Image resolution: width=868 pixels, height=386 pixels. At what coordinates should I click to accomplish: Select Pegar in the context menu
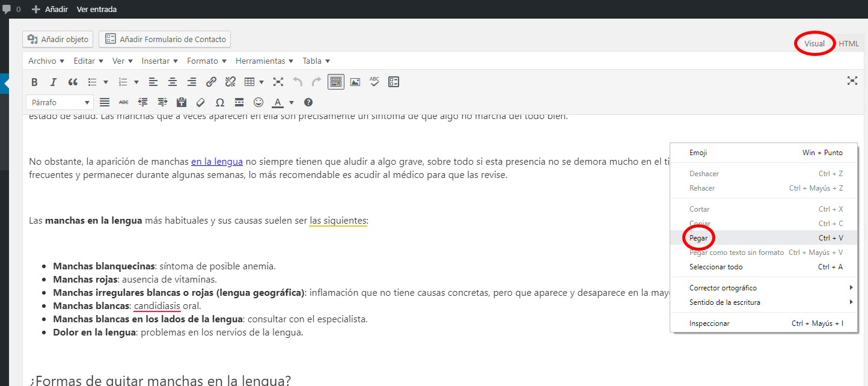click(698, 238)
